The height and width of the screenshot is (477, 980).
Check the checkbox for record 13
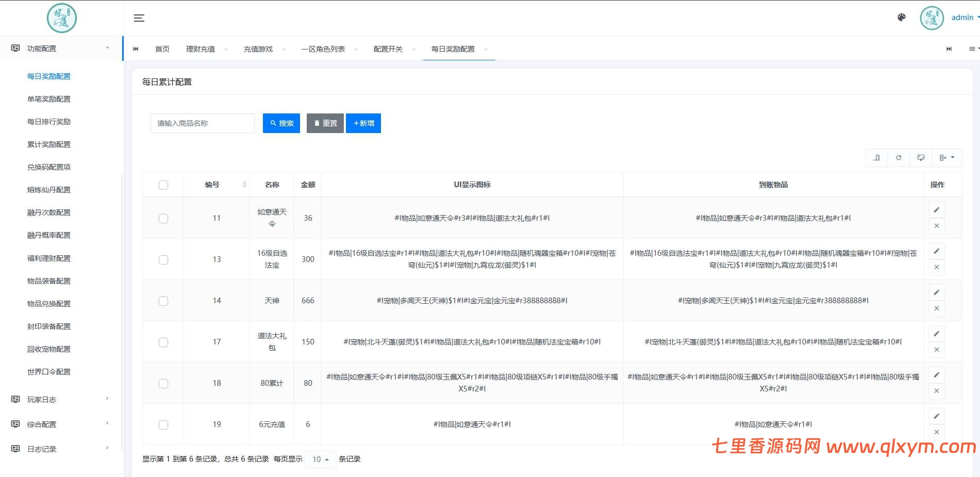point(163,259)
